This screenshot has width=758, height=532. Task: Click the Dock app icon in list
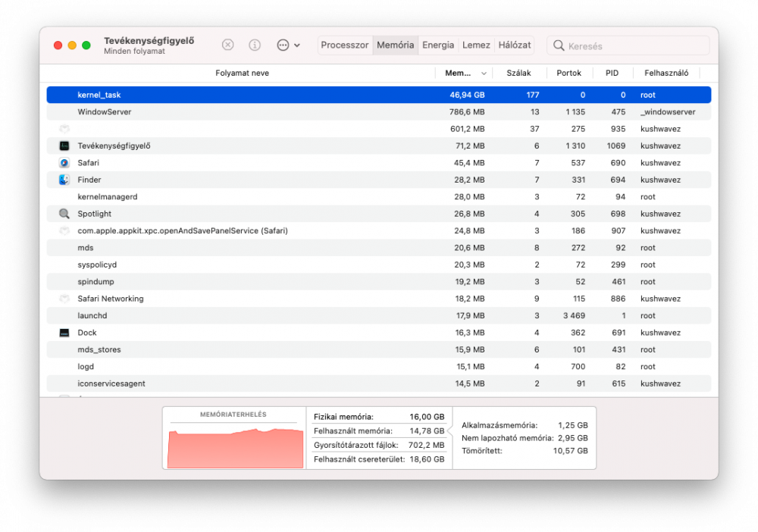point(64,333)
